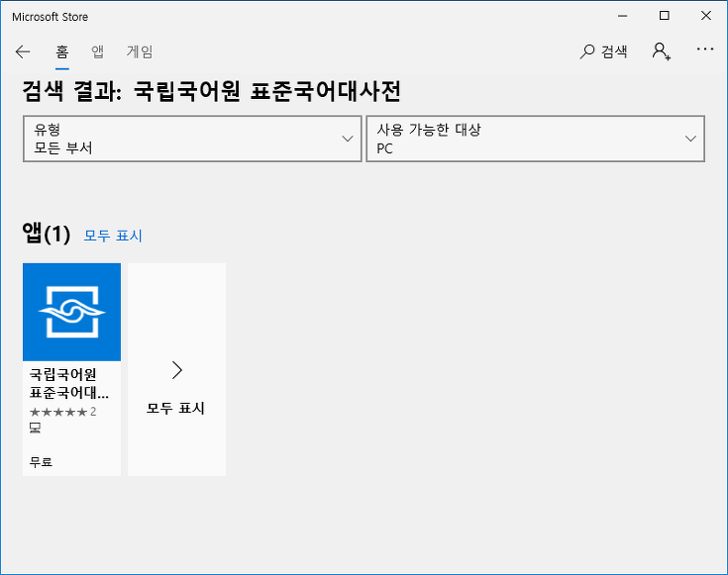
Task: Click the 모두 표시 tile label
Action: [175, 409]
